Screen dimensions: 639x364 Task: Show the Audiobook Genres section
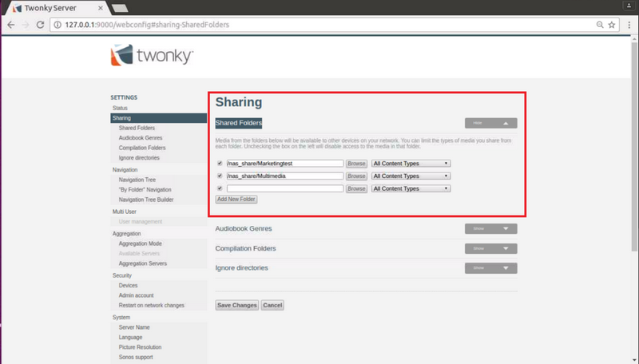tap(491, 228)
